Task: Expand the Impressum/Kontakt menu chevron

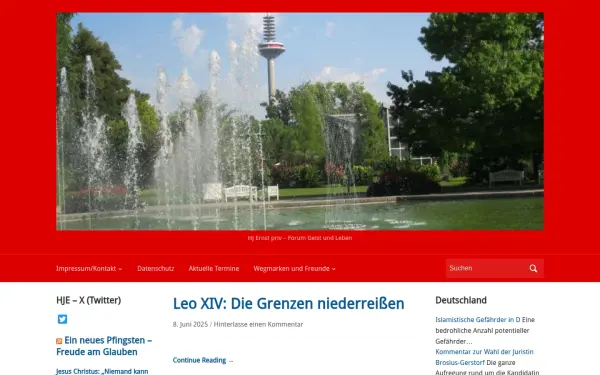Action: click(121, 269)
